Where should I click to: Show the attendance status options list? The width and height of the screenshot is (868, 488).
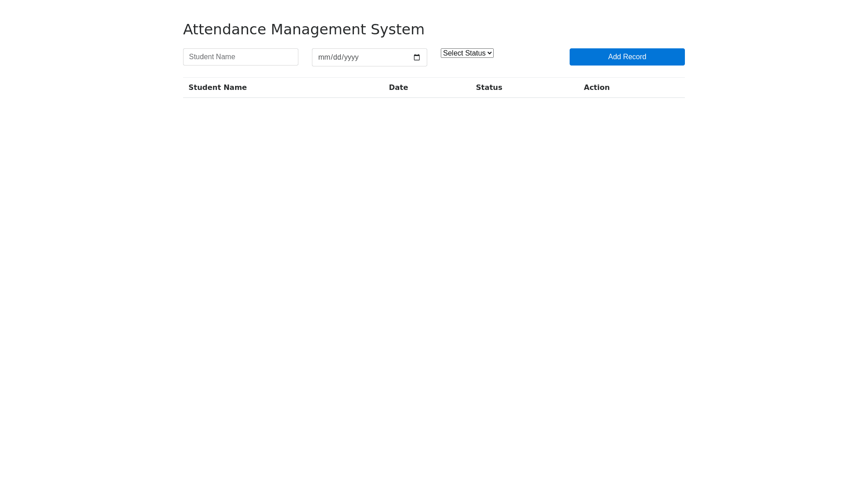[467, 53]
